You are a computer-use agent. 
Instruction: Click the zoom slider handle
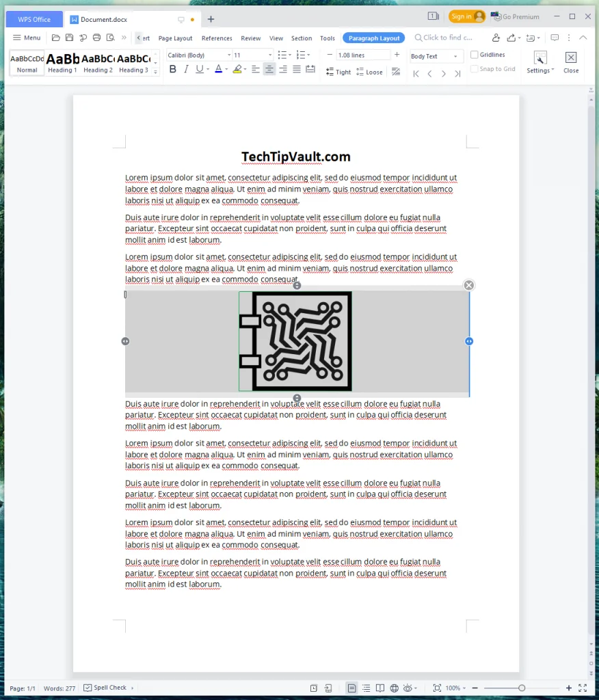[x=521, y=688]
